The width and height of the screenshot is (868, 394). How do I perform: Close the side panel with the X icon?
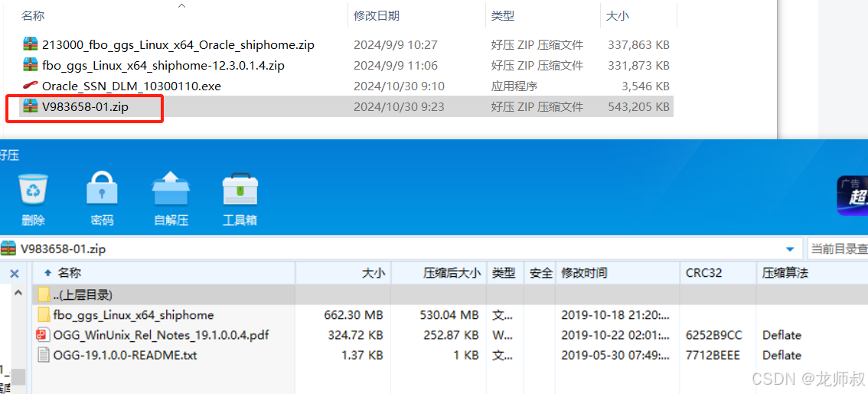15,273
